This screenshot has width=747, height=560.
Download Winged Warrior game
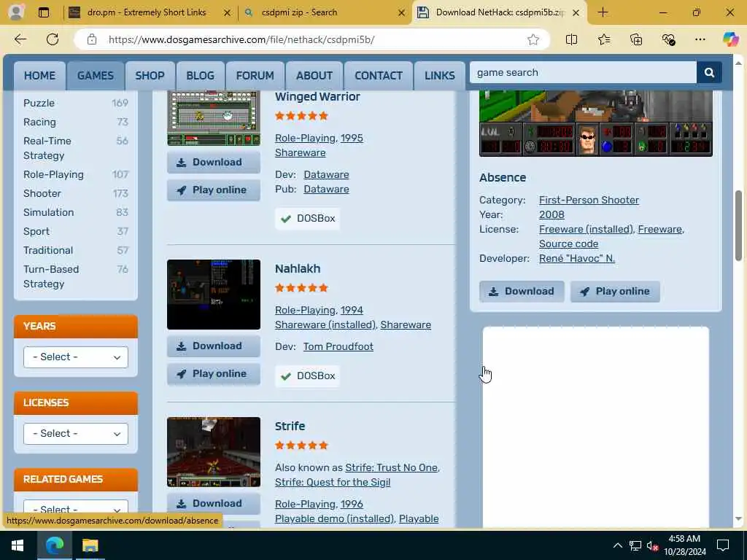coord(214,163)
